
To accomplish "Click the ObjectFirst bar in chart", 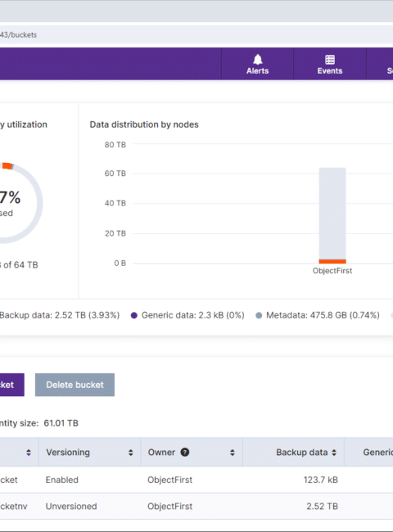I will pyautogui.click(x=332, y=215).
